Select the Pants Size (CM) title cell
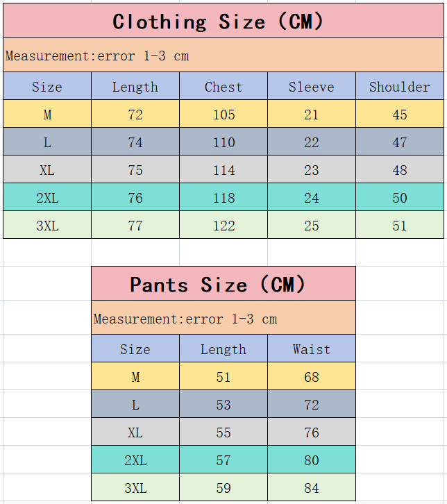The width and height of the screenshot is (447, 504). point(223,285)
